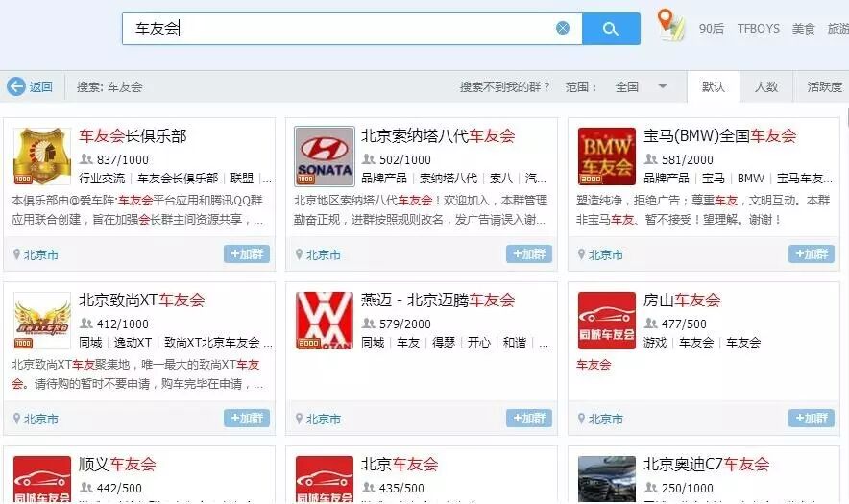Click location pin in 房山车友会 card

(x=581, y=419)
